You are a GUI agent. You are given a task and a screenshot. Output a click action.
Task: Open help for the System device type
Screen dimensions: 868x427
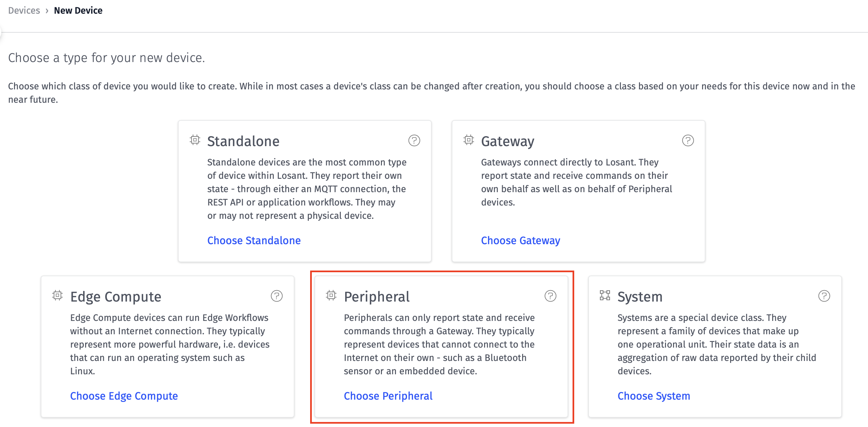pyautogui.click(x=824, y=296)
